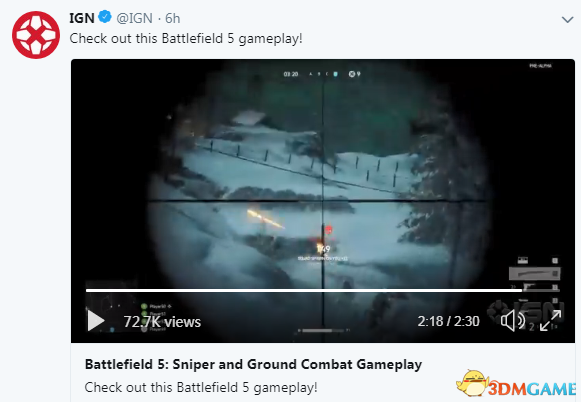Click the video elapsed time display 2:18 / 2:30
This screenshot has width=581, height=402.
coord(448,321)
